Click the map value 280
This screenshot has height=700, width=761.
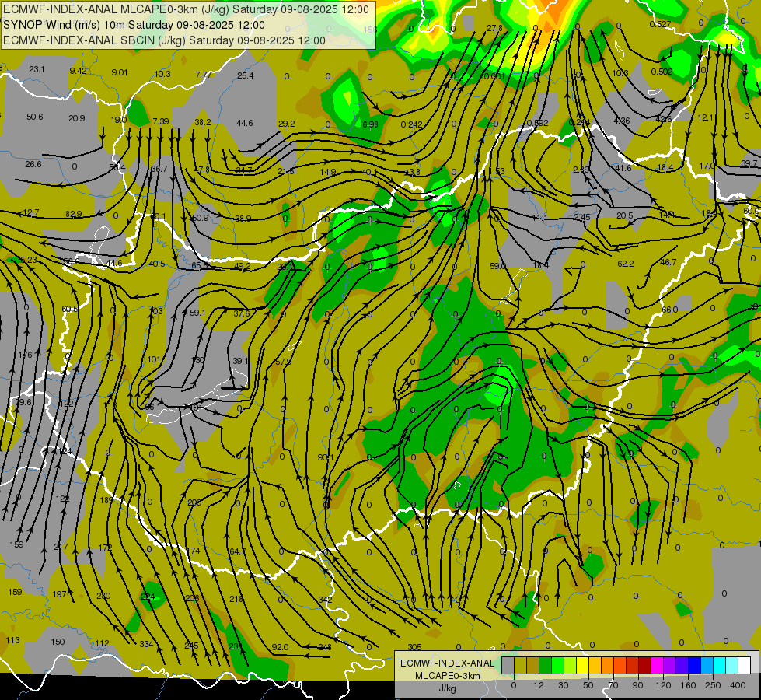click(x=103, y=596)
